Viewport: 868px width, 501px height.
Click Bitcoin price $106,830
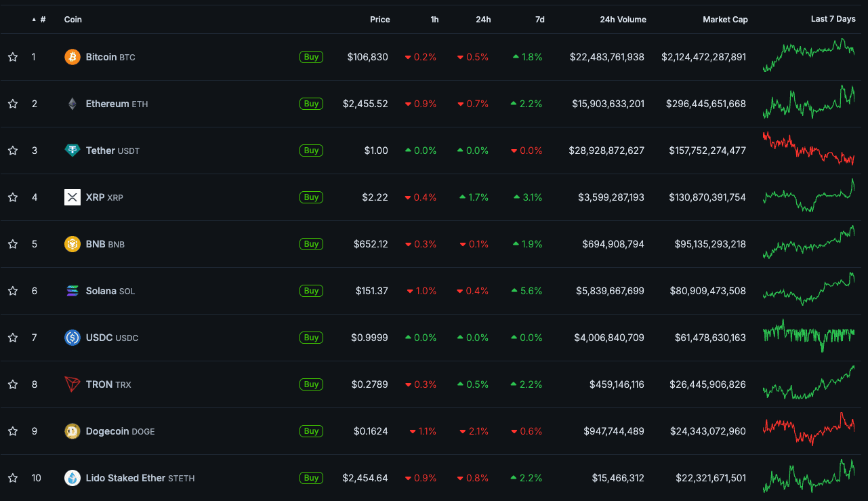pos(368,57)
